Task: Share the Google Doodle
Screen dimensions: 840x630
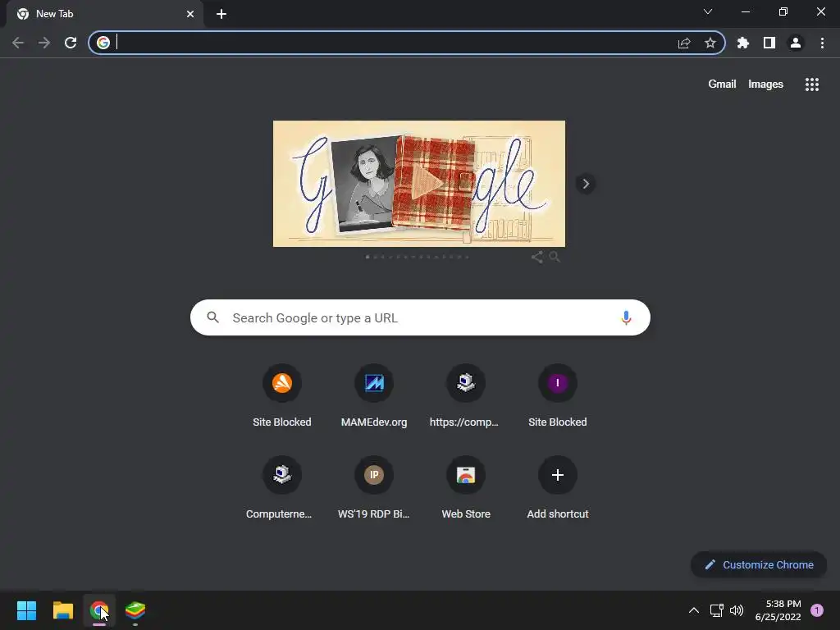Action: (x=536, y=257)
